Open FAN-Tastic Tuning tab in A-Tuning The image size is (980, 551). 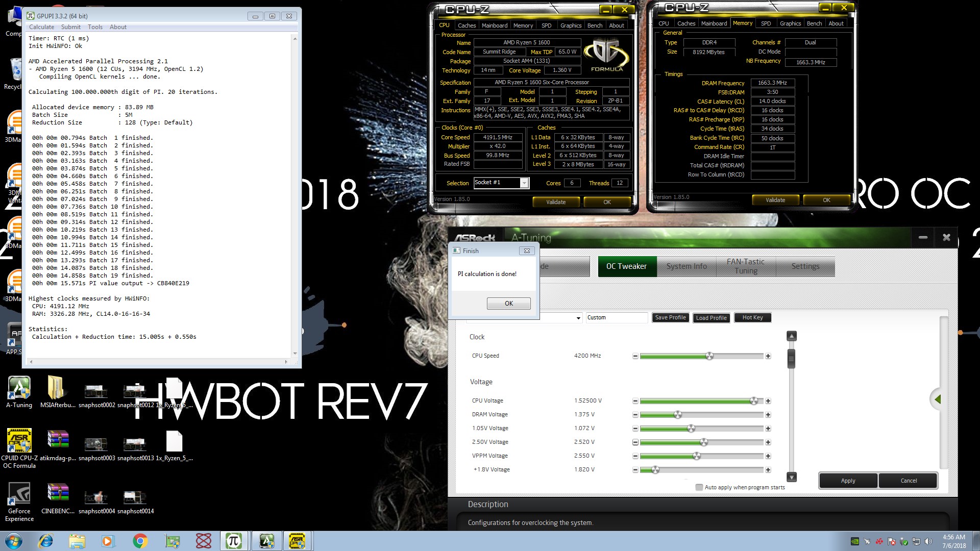746,266
